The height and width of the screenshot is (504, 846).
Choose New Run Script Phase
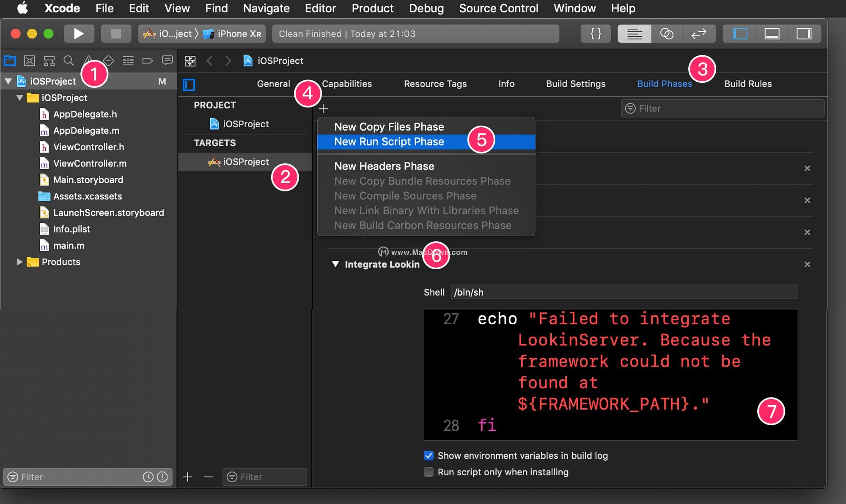point(426,142)
